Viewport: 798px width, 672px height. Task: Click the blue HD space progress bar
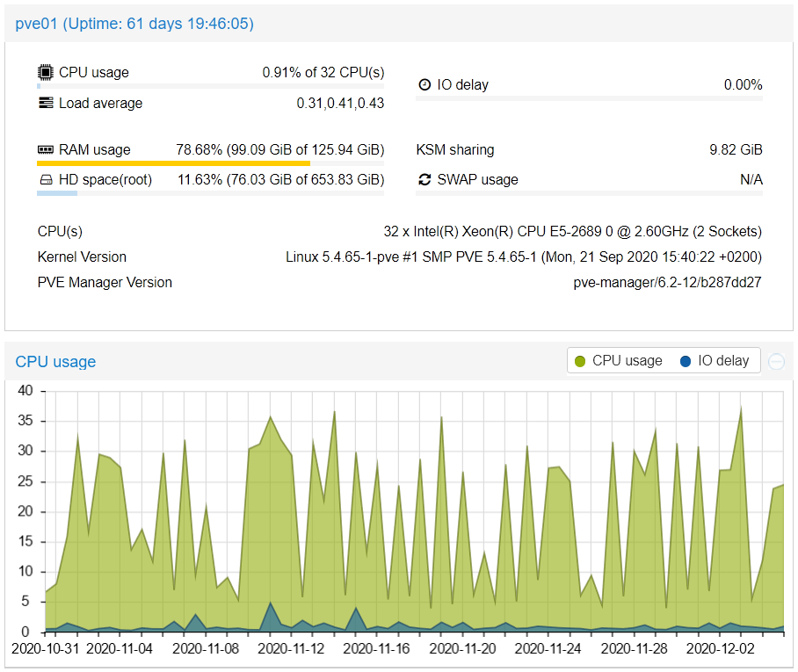point(57,193)
